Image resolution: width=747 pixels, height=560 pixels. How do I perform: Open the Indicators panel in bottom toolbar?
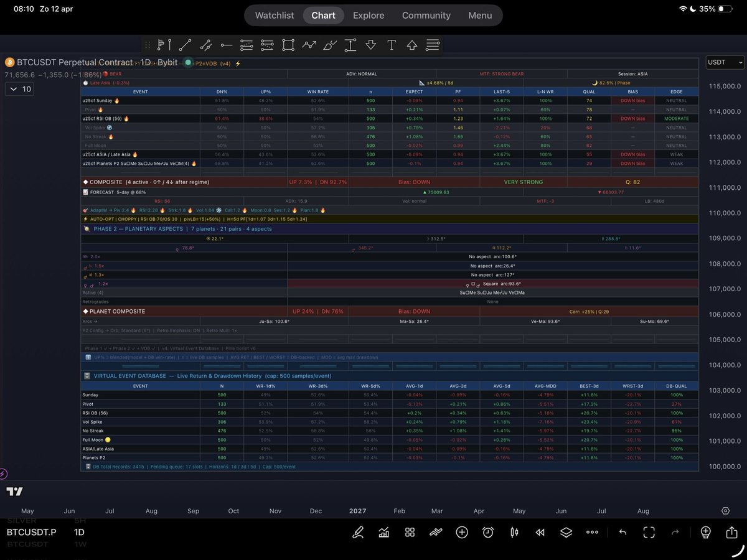(383, 532)
